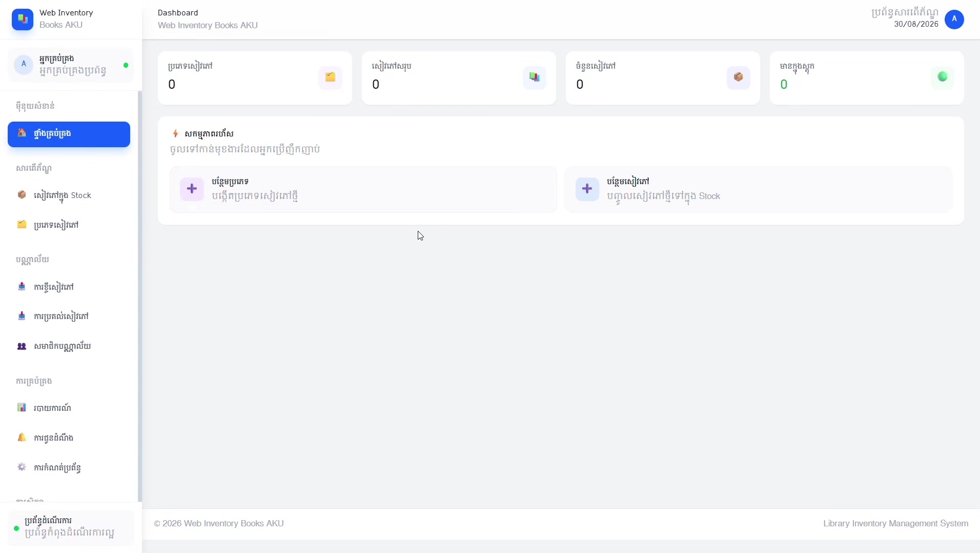The height and width of the screenshot is (553, 980).
Task: Click the add category quick action card
Action: 363,189
